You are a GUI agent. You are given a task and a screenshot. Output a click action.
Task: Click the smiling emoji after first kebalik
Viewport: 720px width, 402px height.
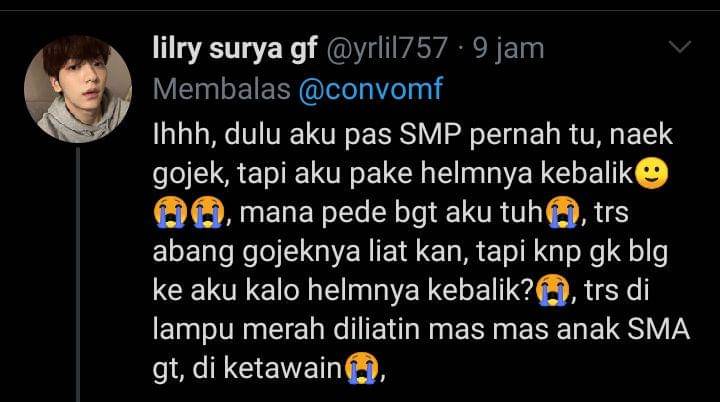coord(651,174)
